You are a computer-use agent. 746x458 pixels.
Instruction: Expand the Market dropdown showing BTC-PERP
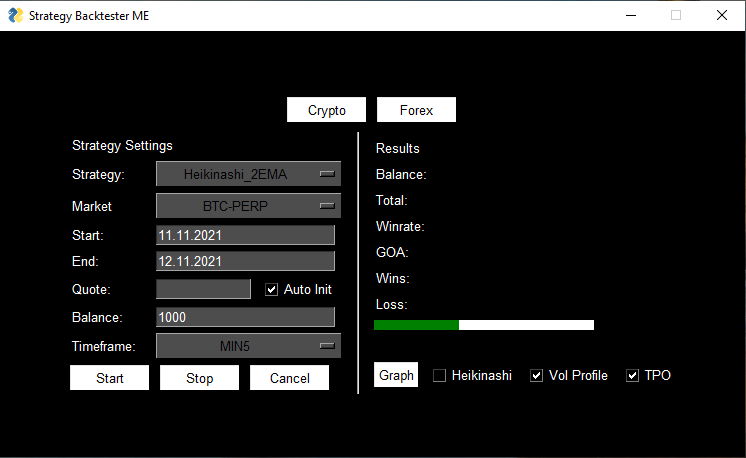[x=248, y=206]
